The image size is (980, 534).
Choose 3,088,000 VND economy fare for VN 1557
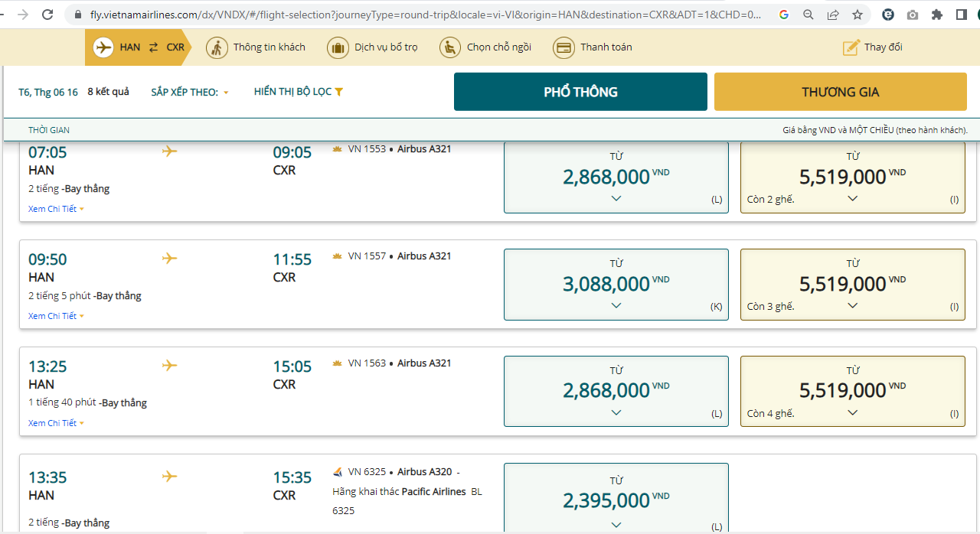(x=616, y=285)
